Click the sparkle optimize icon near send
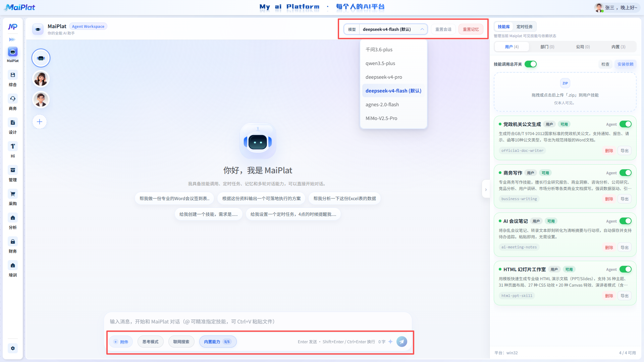644x362 pixels. pos(390,342)
